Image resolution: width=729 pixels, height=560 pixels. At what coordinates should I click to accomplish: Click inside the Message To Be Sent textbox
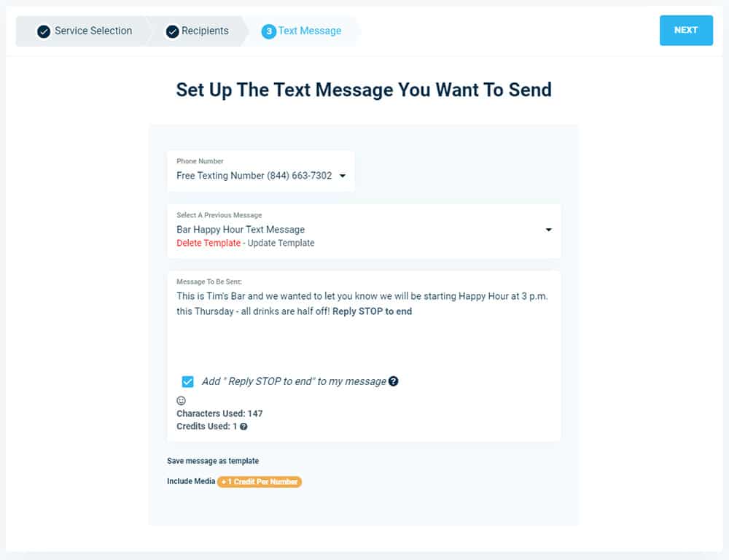click(x=364, y=326)
